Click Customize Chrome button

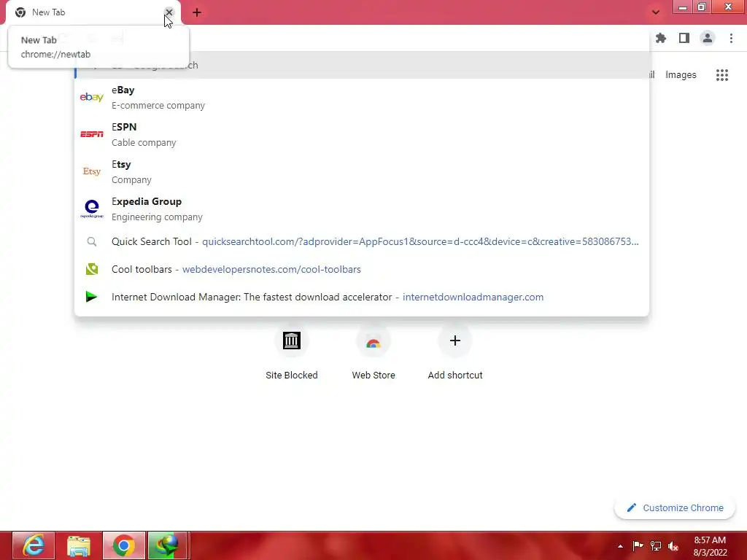point(675,508)
